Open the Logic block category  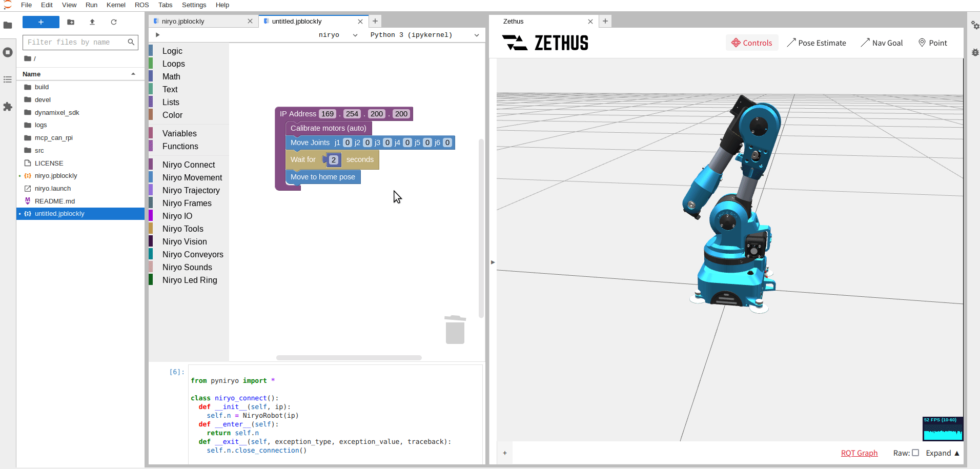click(188, 51)
